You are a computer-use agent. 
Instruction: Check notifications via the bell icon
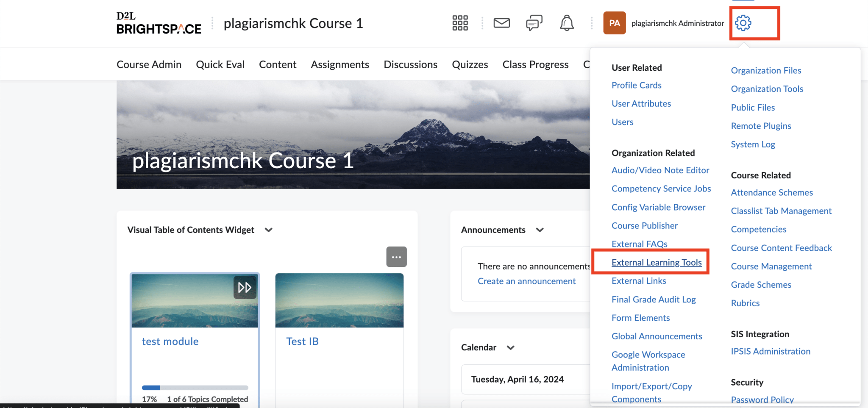point(567,23)
